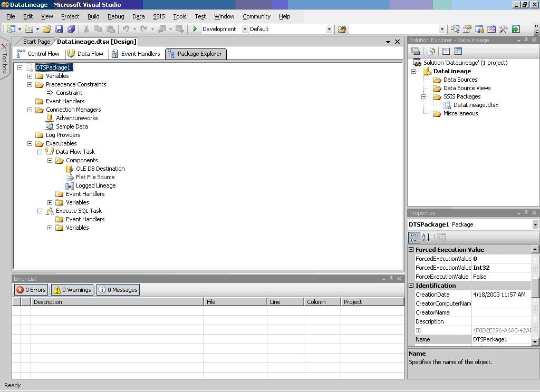Viewport: 540px width, 392px height.
Task: Click Show All Files in Solution Explorer
Action: pos(430,51)
